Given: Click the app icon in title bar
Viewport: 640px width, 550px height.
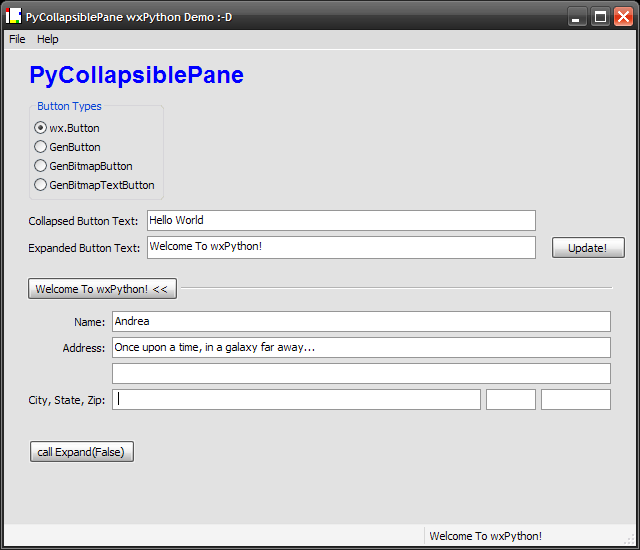Looking at the screenshot, I should (x=14, y=16).
